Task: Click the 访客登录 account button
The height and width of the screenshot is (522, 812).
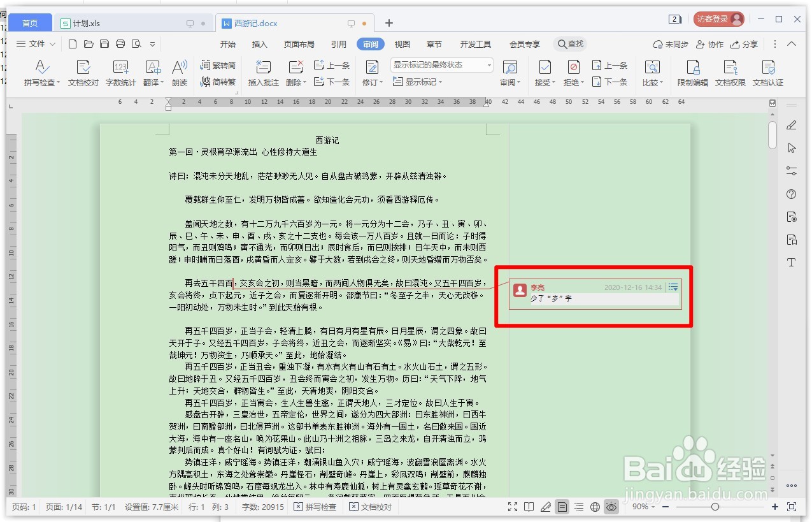Action: [718, 18]
